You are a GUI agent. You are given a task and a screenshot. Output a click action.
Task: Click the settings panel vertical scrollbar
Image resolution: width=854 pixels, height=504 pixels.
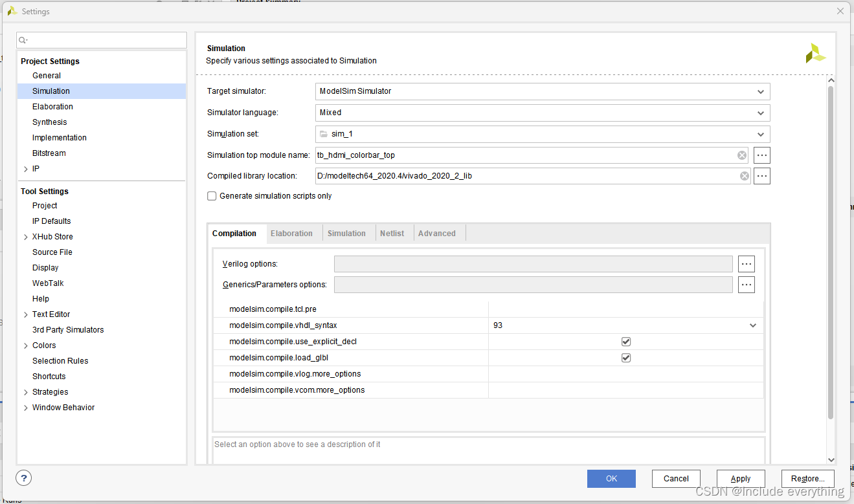(x=831, y=252)
